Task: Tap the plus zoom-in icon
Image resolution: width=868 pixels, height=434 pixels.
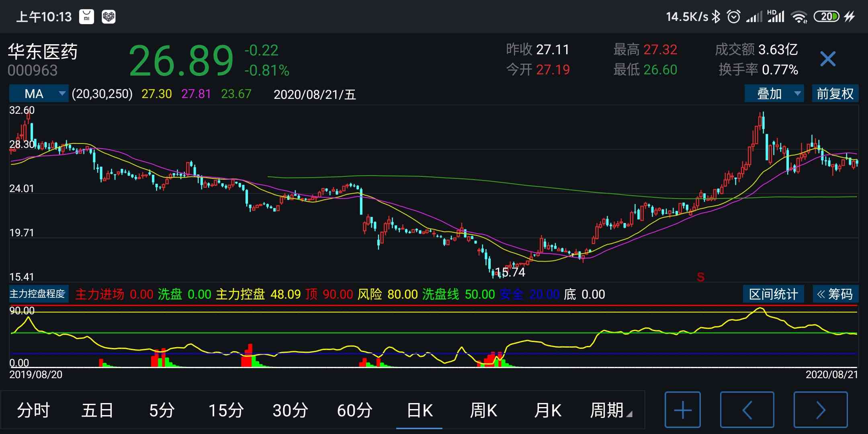Action: (682, 410)
